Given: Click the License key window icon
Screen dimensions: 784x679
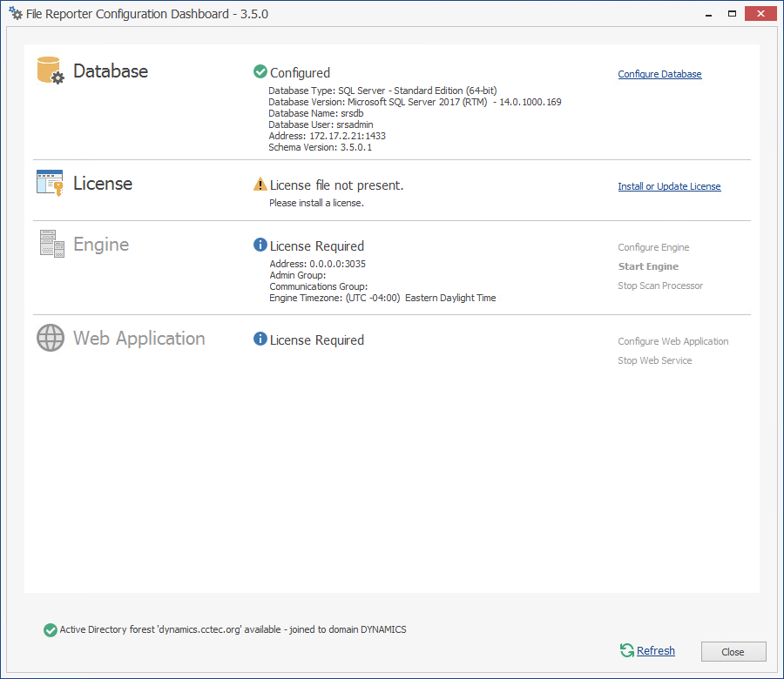Looking at the screenshot, I should click(x=50, y=183).
